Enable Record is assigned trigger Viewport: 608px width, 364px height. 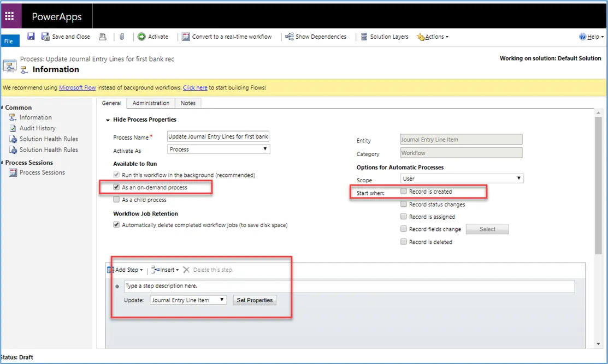pyautogui.click(x=404, y=217)
